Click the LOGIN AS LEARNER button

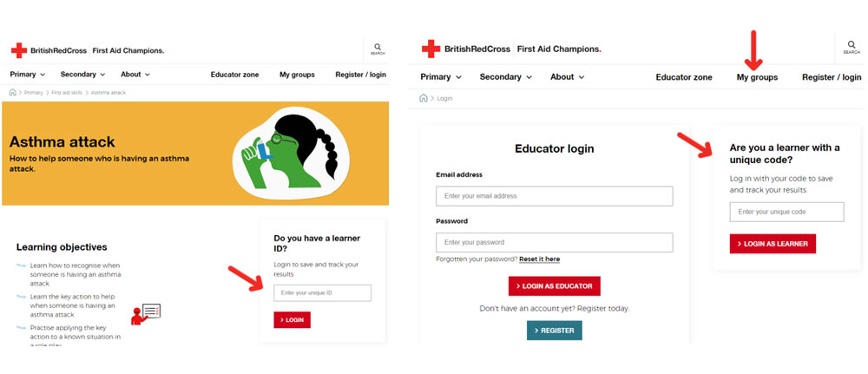pos(773,244)
